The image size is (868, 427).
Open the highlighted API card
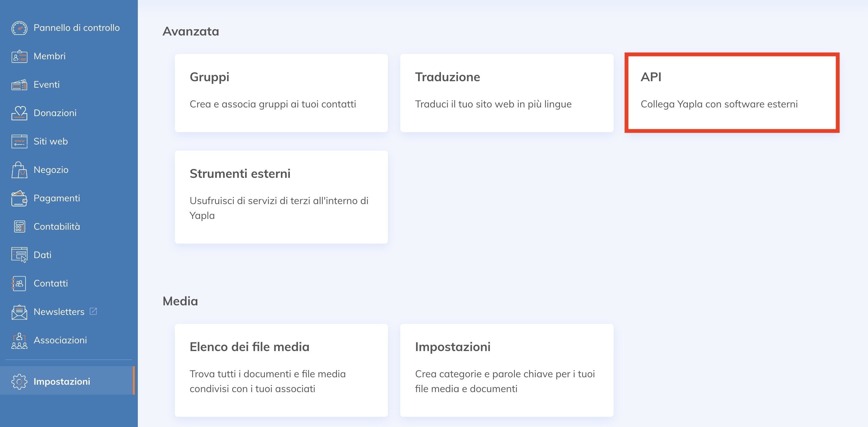731,93
